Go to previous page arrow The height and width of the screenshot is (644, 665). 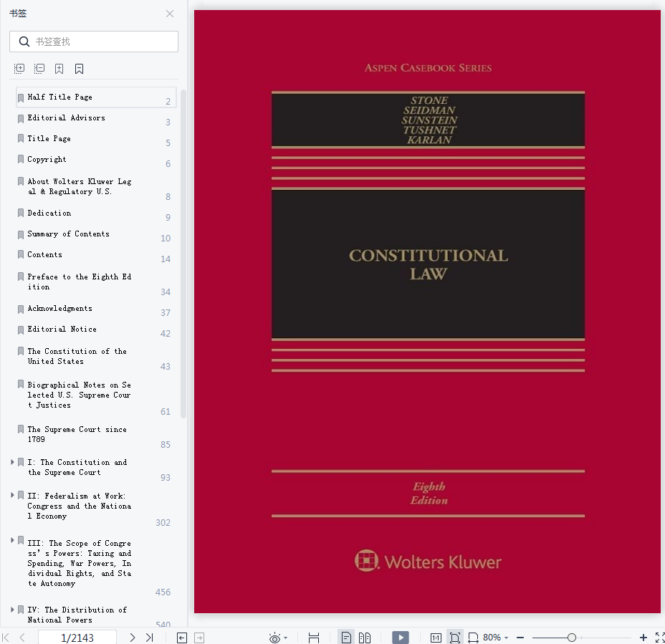pos(22,638)
